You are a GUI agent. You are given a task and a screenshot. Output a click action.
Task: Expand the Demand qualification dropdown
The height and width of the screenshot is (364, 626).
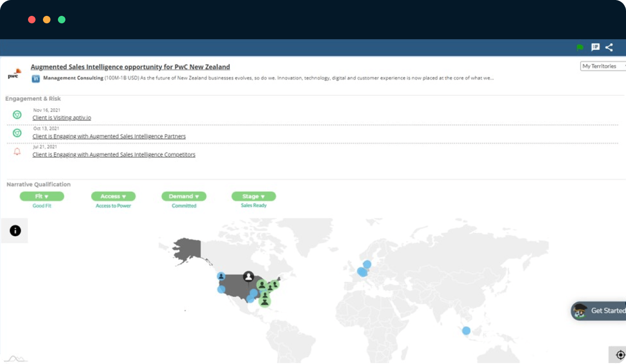click(184, 196)
